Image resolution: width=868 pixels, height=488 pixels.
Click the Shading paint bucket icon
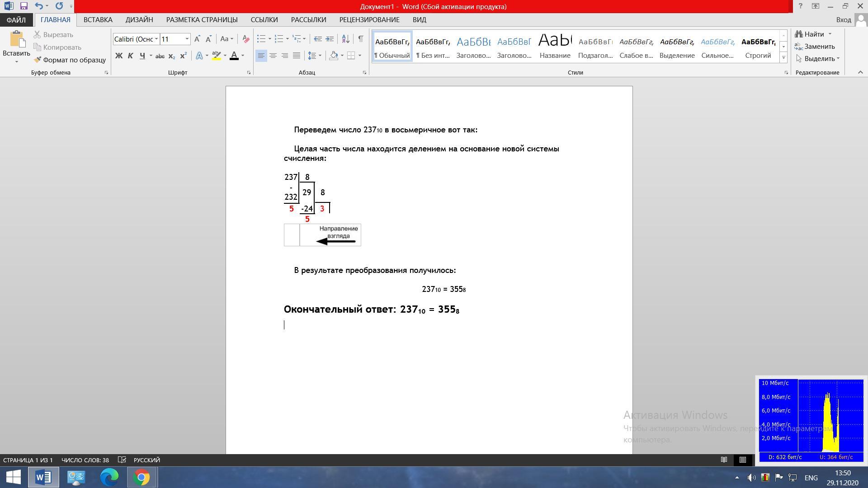coord(334,56)
